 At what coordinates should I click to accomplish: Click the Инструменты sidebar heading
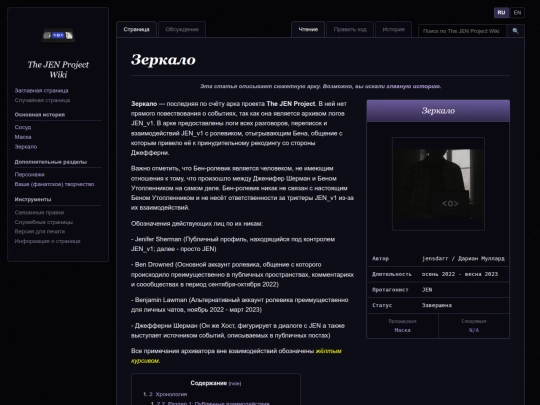pyautogui.click(x=33, y=199)
